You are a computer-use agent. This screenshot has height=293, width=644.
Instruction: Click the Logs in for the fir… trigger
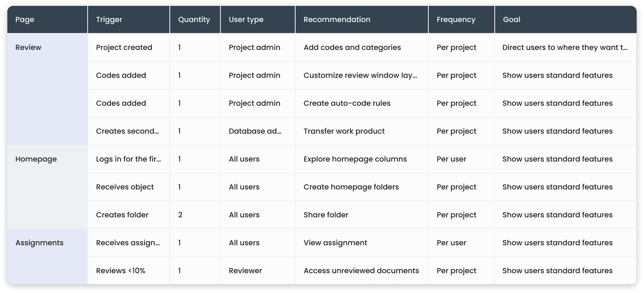(x=128, y=159)
